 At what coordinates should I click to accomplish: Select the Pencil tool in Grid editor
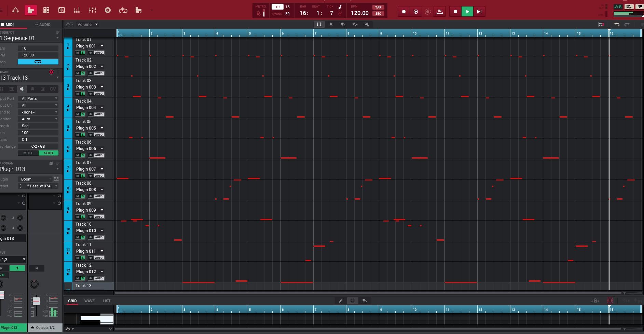point(341,300)
